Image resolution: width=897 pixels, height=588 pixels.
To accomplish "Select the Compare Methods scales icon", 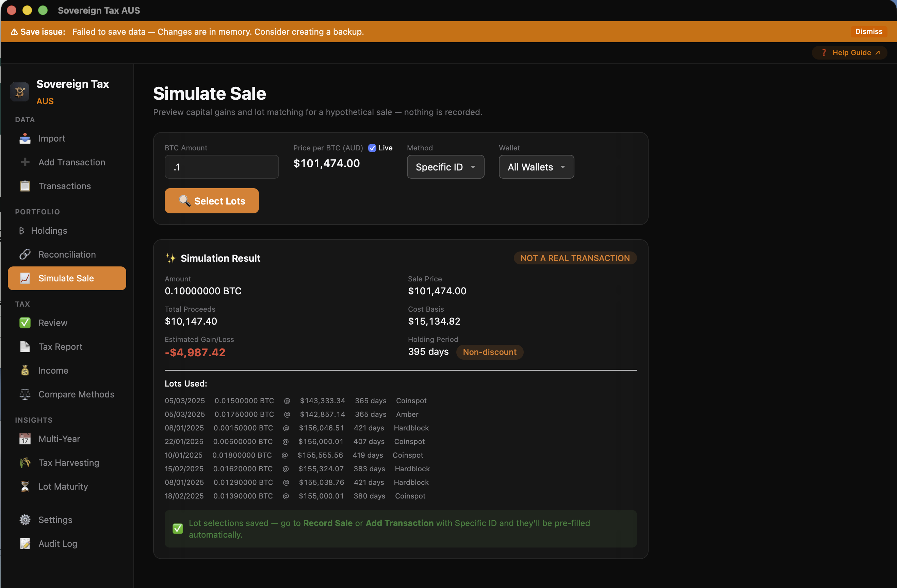I will coord(25,394).
